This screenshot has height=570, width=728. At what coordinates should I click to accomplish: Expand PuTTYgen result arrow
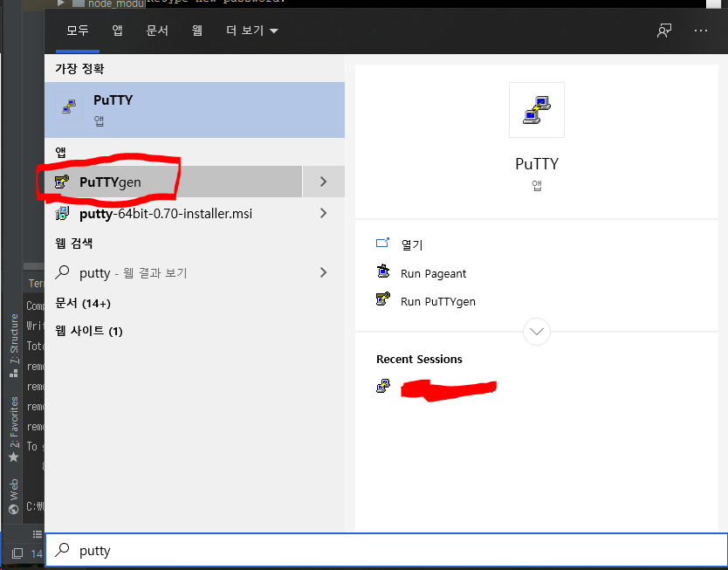324,182
